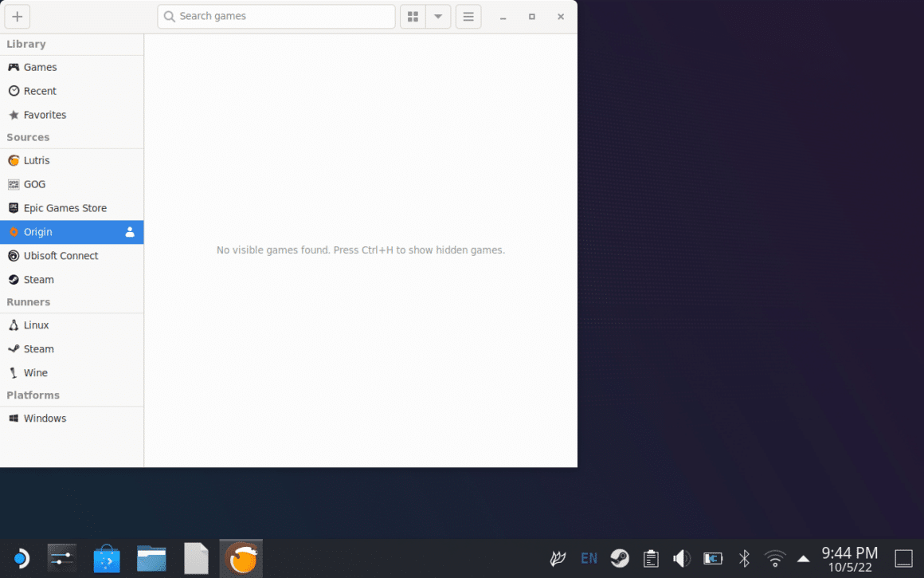Open Steam from the system tray
The image size is (924, 578).
point(620,558)
